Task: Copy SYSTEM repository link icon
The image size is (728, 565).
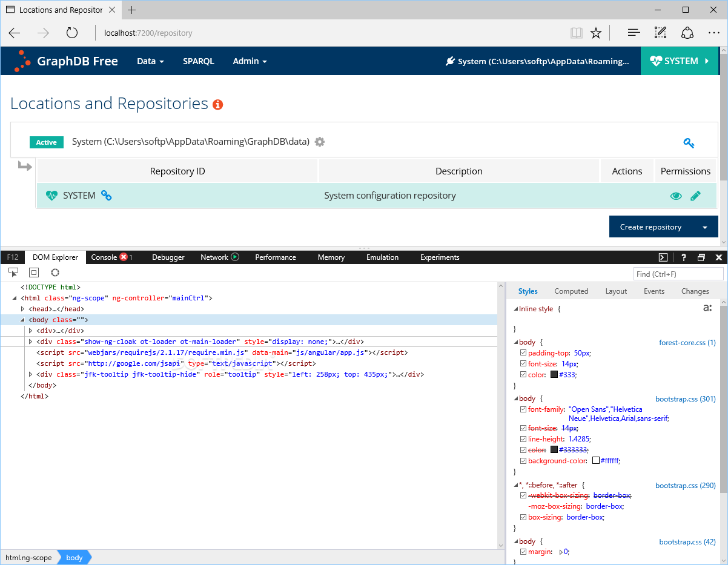Action: point(106,196)
